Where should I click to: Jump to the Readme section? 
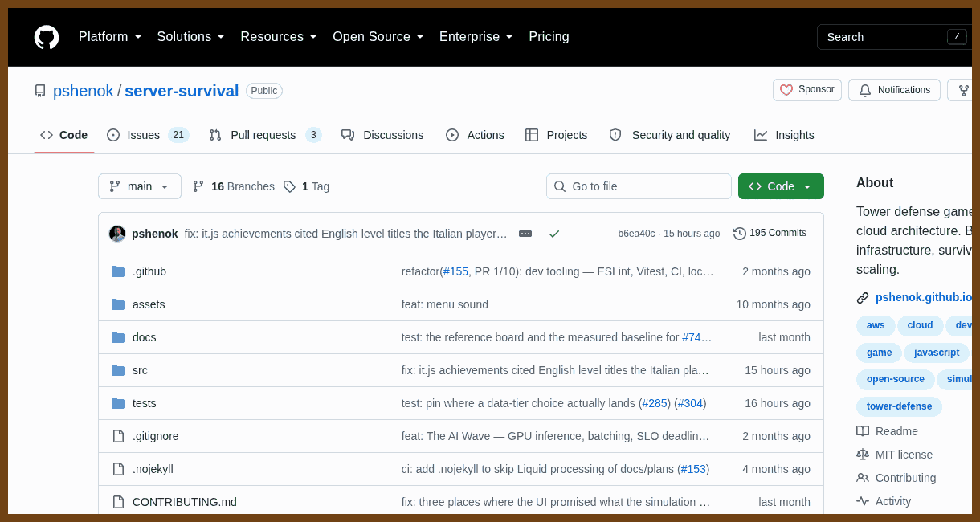pos(887,431)
